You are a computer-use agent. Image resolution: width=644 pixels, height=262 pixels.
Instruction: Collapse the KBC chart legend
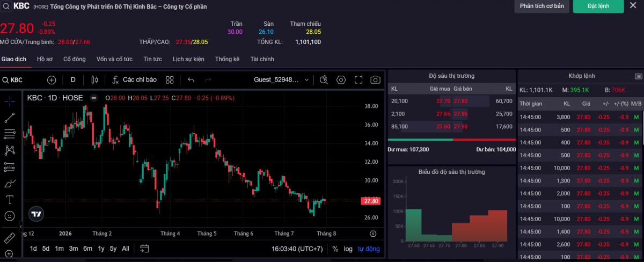(x=93, y=98)
